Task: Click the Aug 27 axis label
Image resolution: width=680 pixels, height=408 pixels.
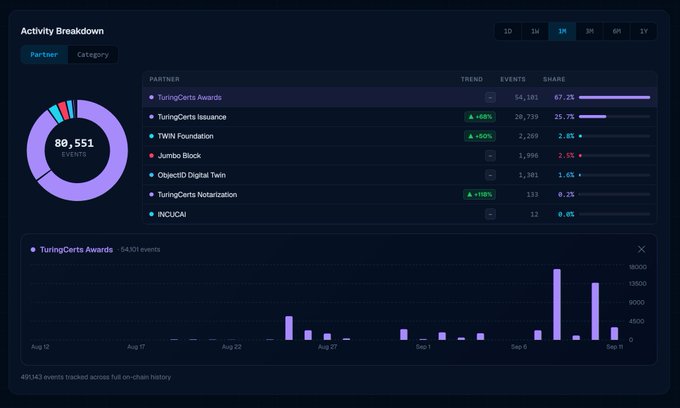Action: (327, 347)
